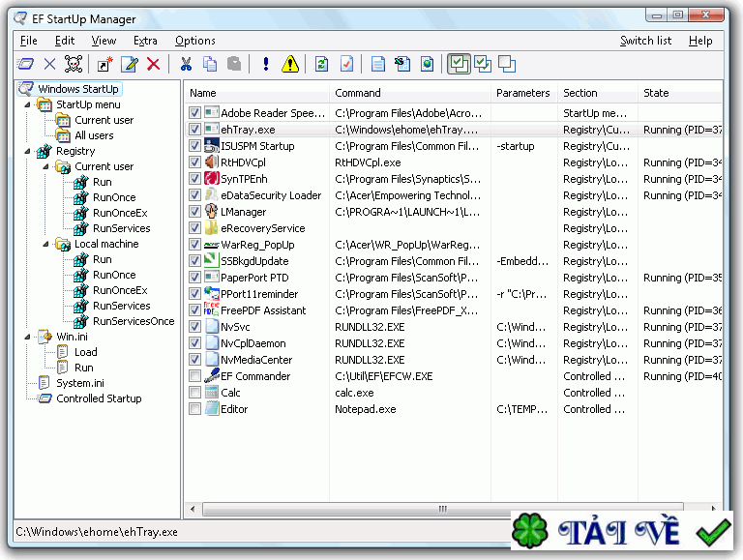
Task: Click the Switch list button
Action: [645, 41]
